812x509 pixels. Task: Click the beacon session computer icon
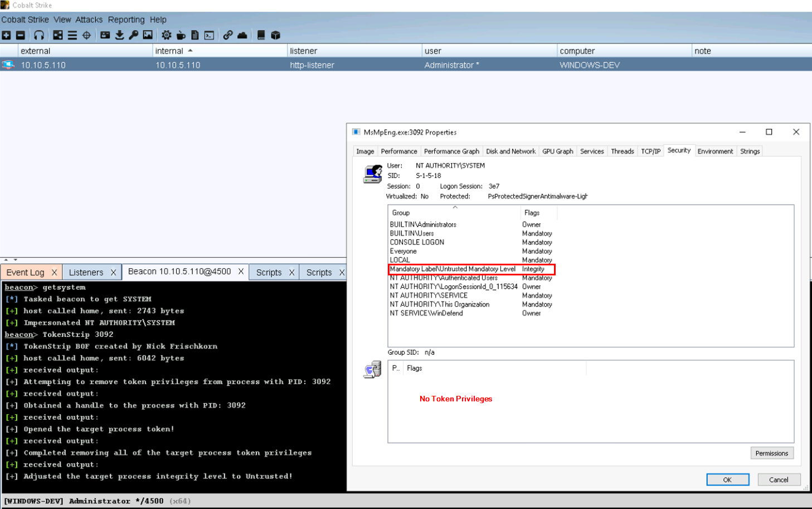pos(8,65)
